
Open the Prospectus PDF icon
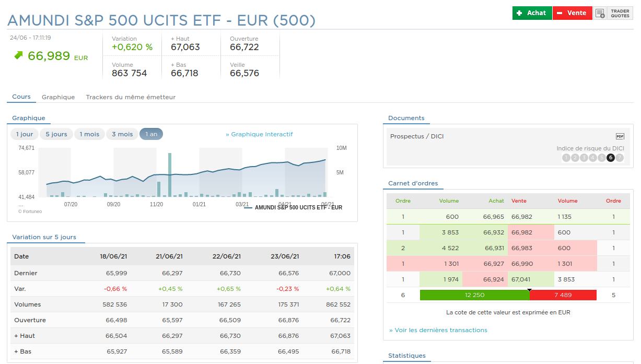(620, 136)
